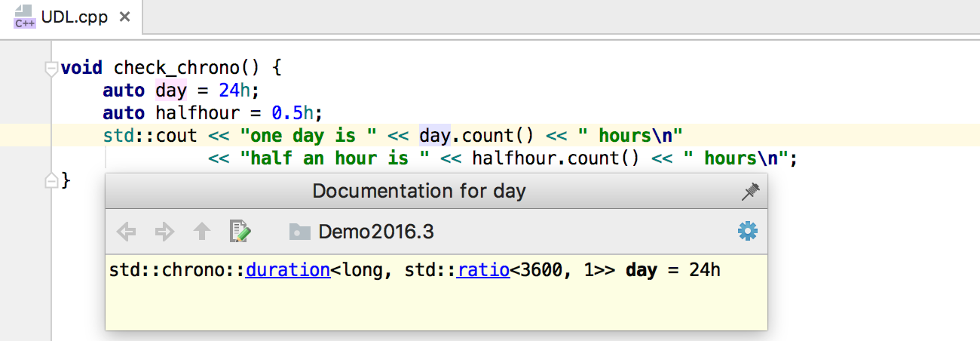
Task: Pin the Documentation for day popup
Action: 750,192
